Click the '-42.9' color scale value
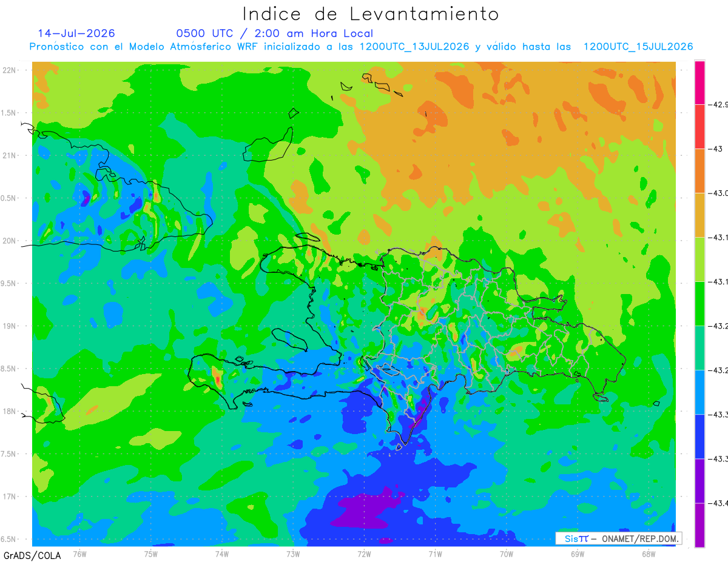 [x=720, y=105]
